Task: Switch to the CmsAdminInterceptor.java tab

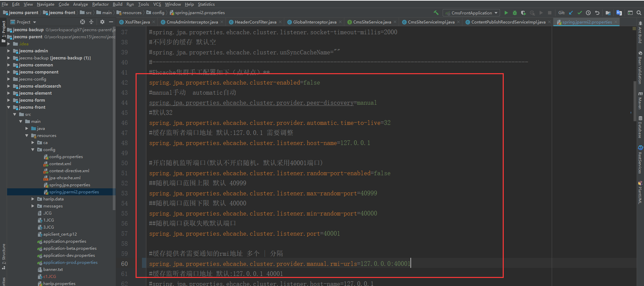Action: 192,22
